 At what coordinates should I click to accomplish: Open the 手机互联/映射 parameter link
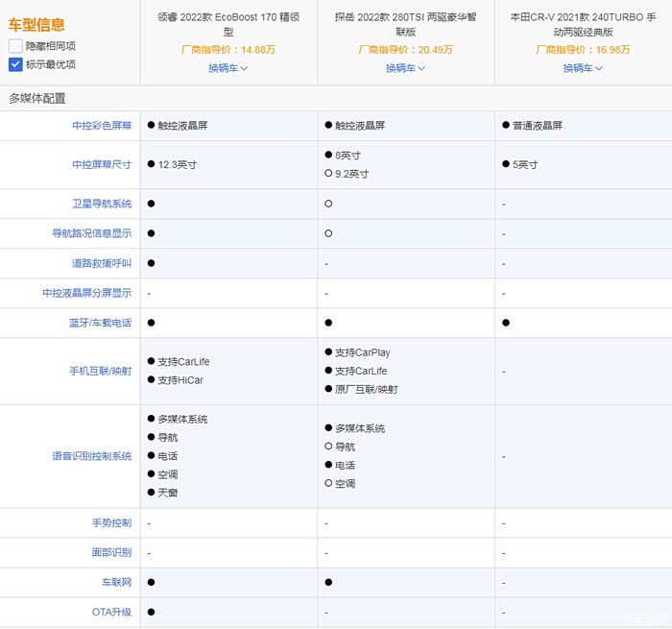100,371
